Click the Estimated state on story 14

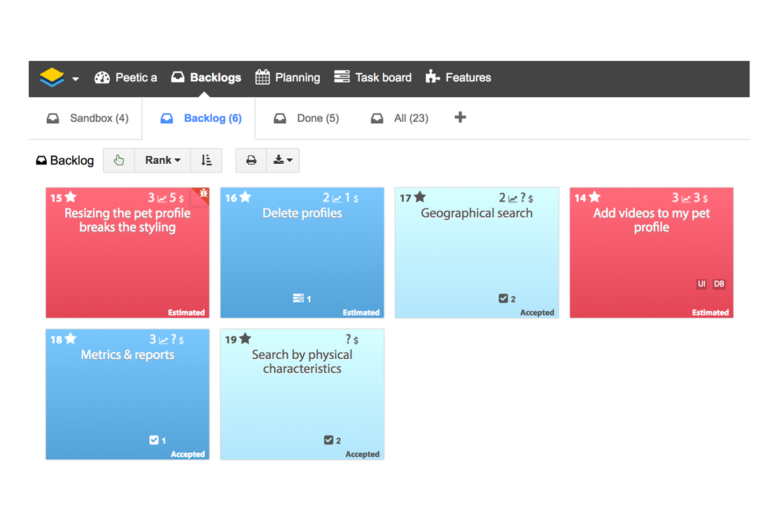click(710, 313)
